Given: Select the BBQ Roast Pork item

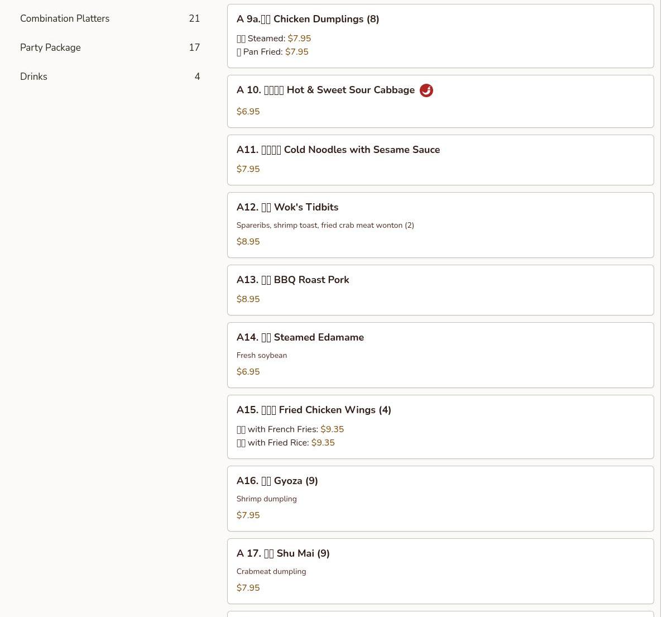Looking at the screenshot, I should pyautogui.click(x=292, y=280).
